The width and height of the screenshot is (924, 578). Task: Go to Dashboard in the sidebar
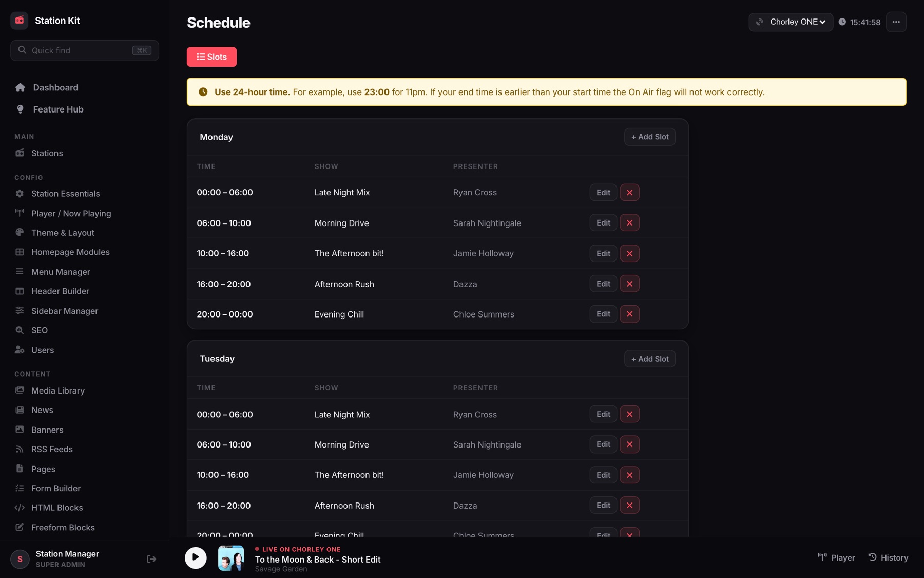pyautogui.click(x=55, y=88)
